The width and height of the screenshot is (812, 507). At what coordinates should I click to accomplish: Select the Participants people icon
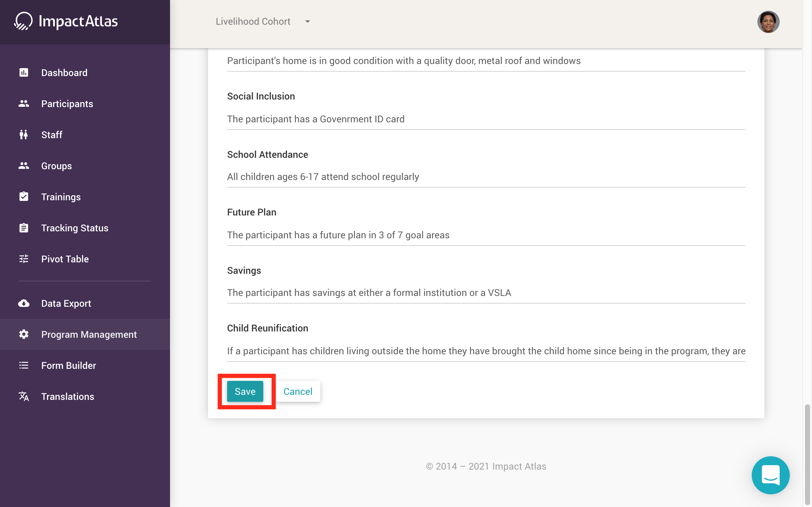(23, 104)
